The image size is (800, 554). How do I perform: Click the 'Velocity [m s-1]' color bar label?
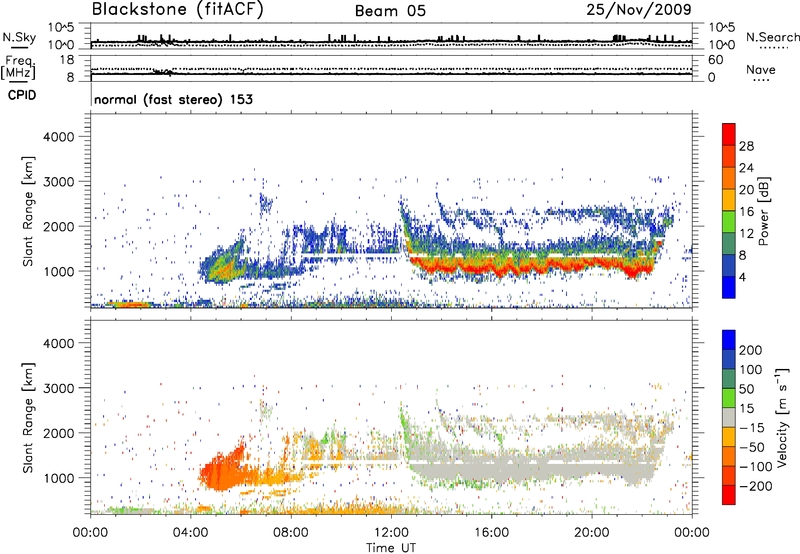tap(781, 418)
